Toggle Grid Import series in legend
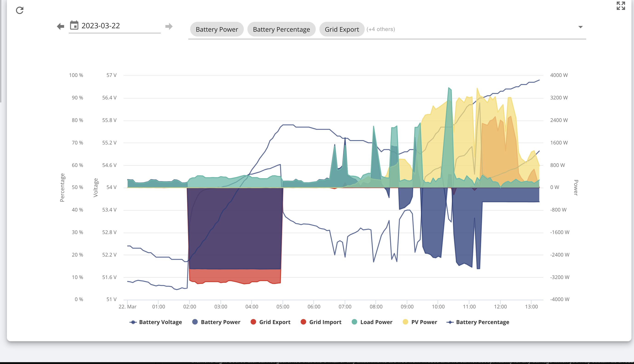 tap(321, 322)
